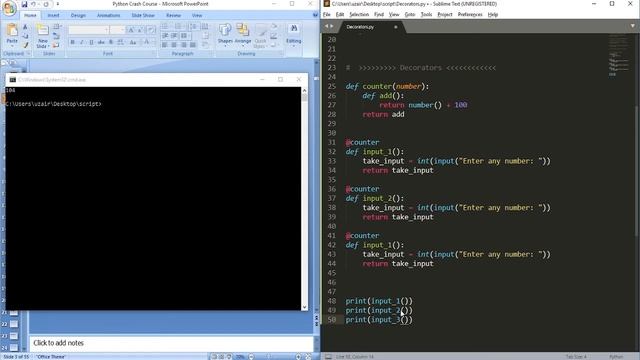Toggle Italic formatting in PowerPoint
This screenshot has height=360, width=640.
(82, 42)
